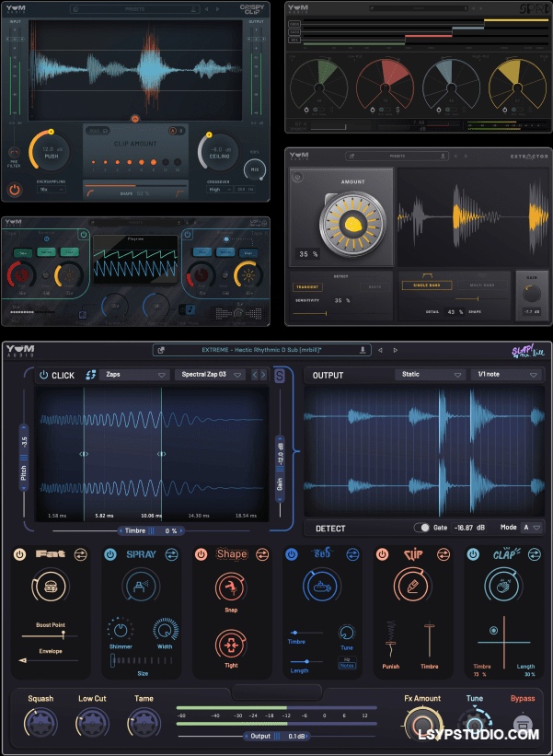Screen dimensions: 553x756
Task: Toggle Crispy Clip main power button
Action: pos(15,190)
